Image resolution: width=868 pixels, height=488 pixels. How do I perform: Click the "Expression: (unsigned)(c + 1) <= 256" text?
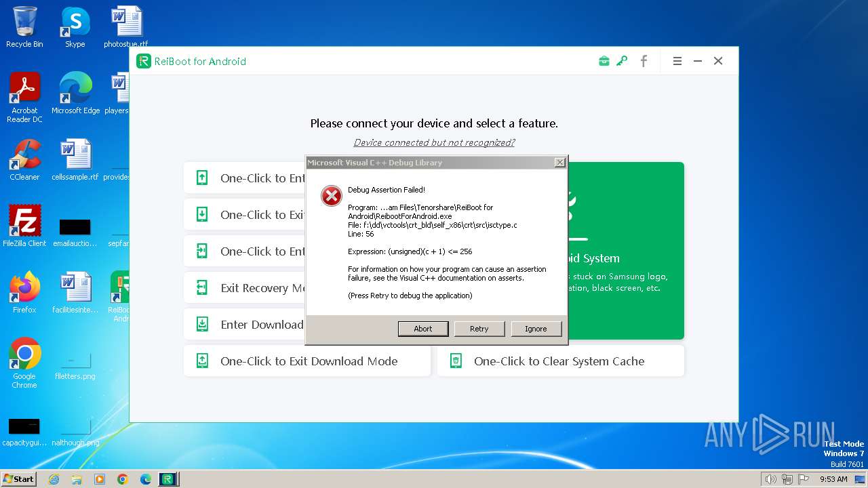[x=410, y=251]
